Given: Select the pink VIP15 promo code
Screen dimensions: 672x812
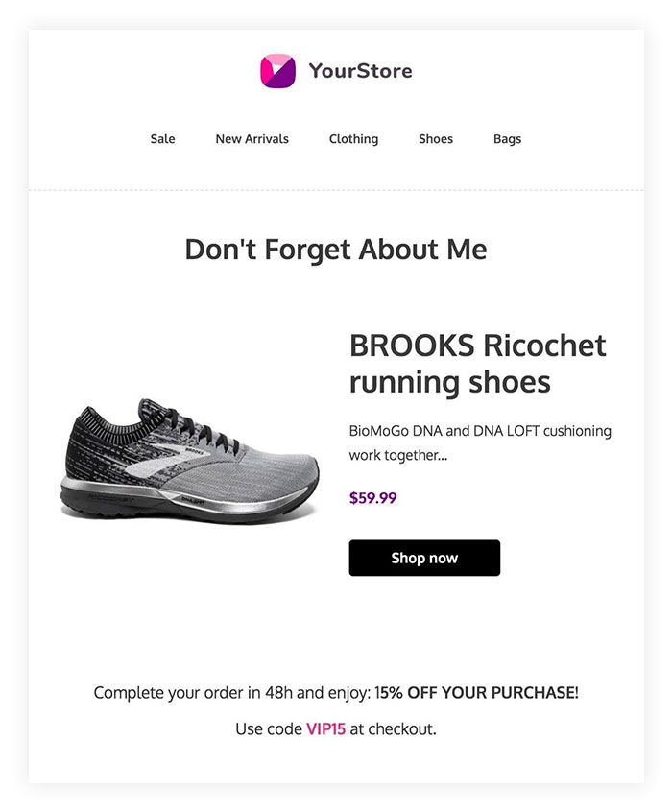Looking at the screenshot, I should [x=325, y=729].
